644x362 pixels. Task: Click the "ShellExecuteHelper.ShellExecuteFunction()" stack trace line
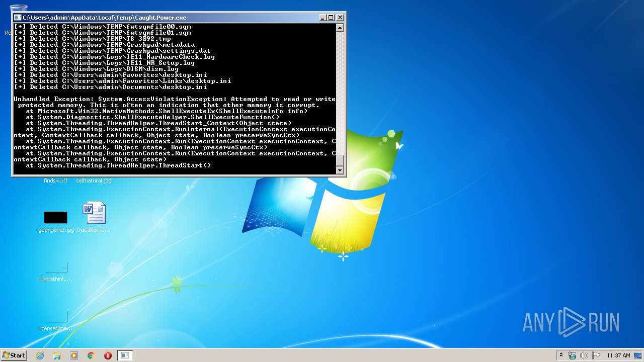coord(152,117)
